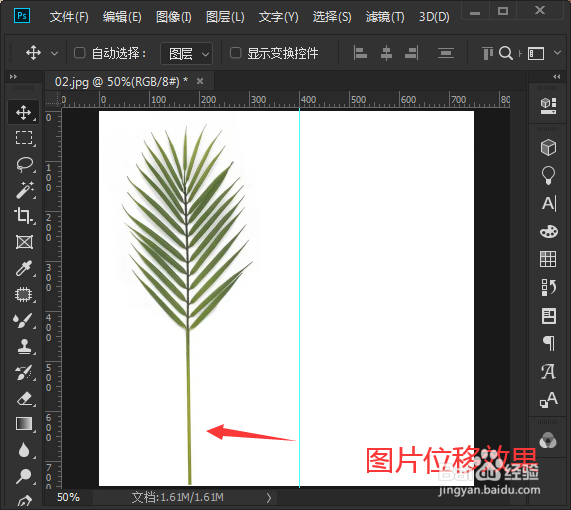Click the ruler origin corner box

coord(54,99)
